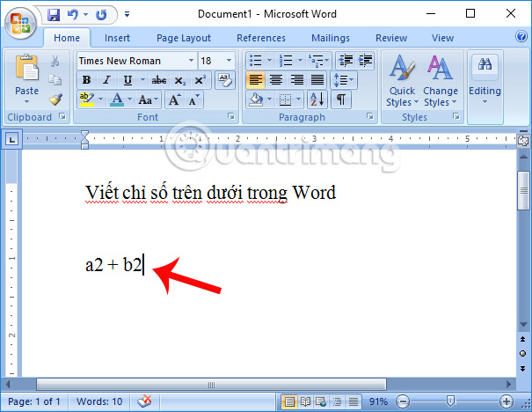Open Microsoft Word help
Screen dimensions: 532x412
click(521, 36)
